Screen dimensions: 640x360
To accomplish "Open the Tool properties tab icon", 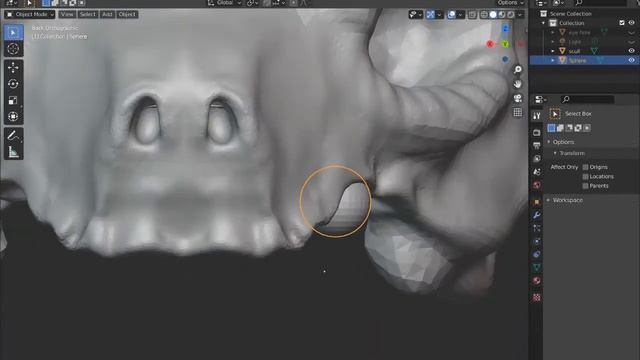I will 536,116.
